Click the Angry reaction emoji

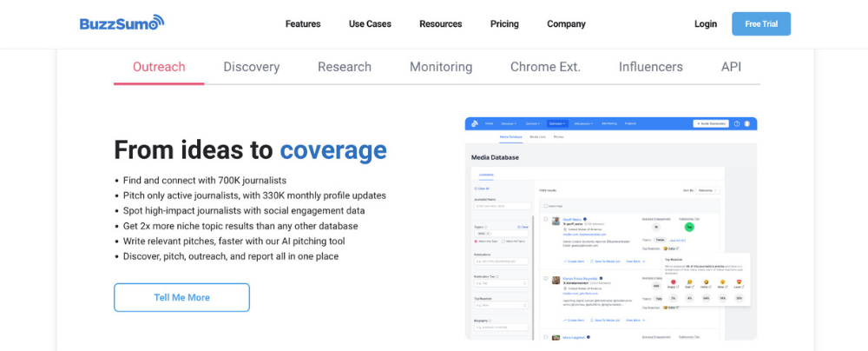pyautogui.click(x=674, y=282)
